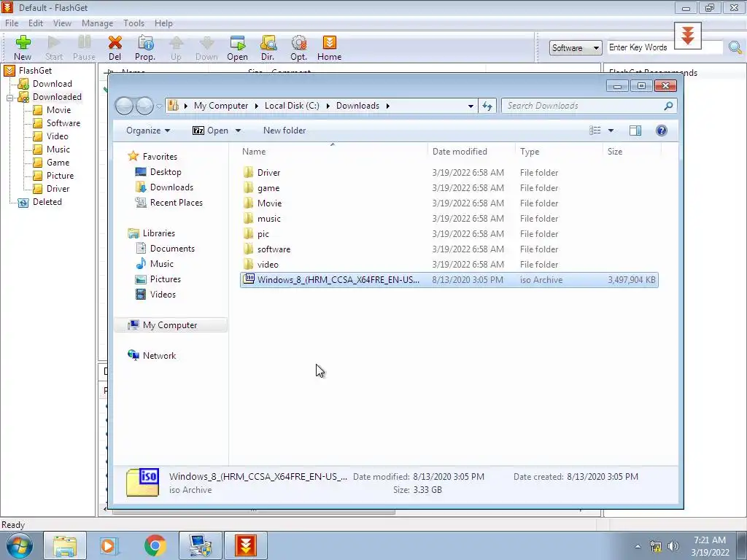Open the Opt. options gear icon

click(x=298, y=47)
